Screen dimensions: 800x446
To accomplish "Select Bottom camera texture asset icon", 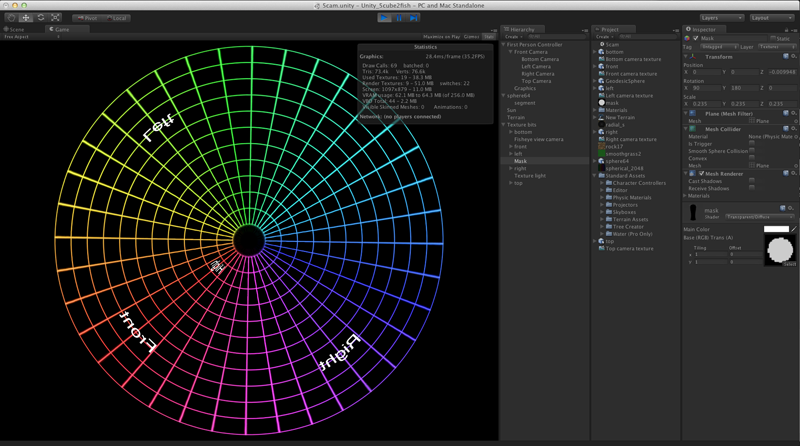I will [602, 59].
